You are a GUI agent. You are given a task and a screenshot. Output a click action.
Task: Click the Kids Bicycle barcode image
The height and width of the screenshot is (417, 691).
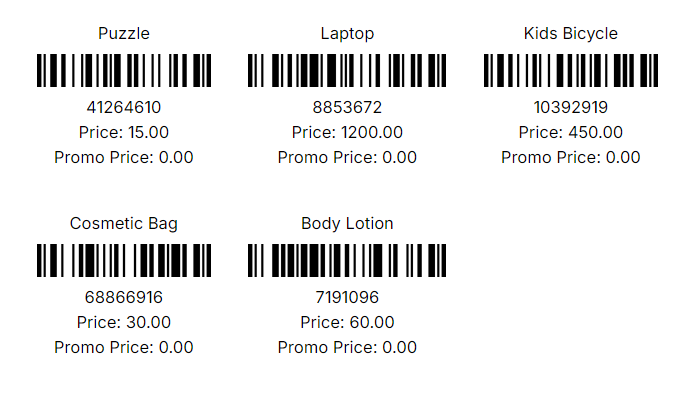[x=571, y=71]
